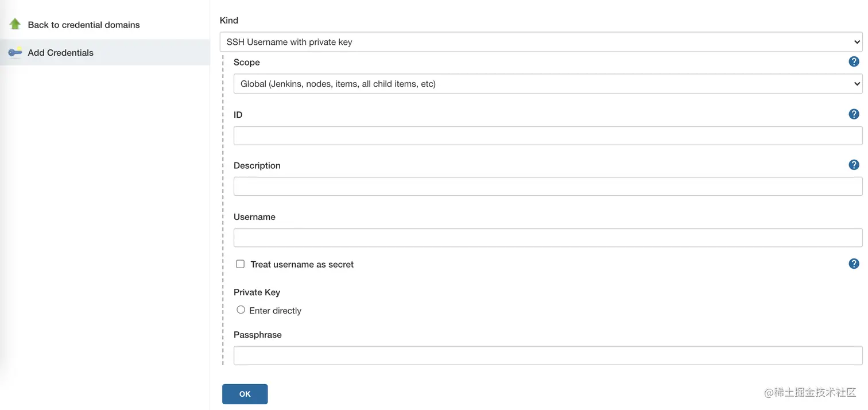This screenshot has height=410, width=868.
Task: Click the Passphrase label
Action: (258, 335)
